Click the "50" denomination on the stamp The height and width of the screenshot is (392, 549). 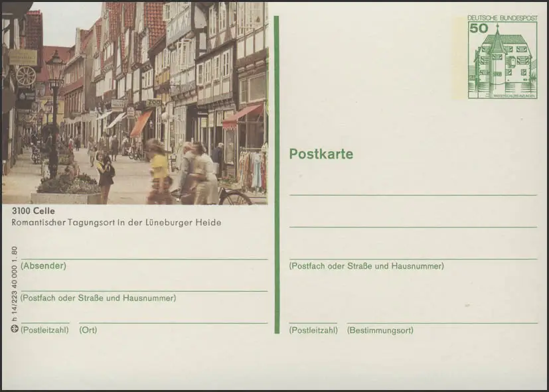tap(478, 28)
